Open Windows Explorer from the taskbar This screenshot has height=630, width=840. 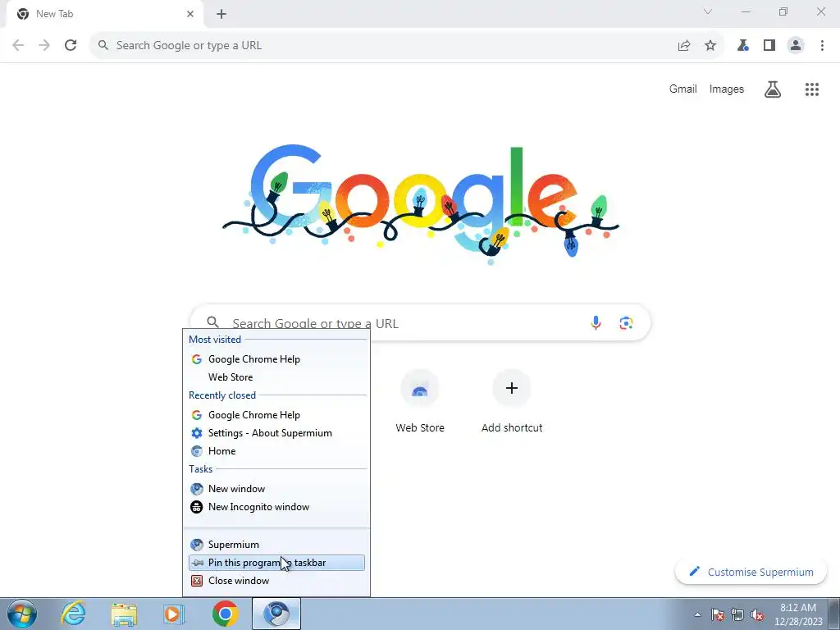coord(124,614)
